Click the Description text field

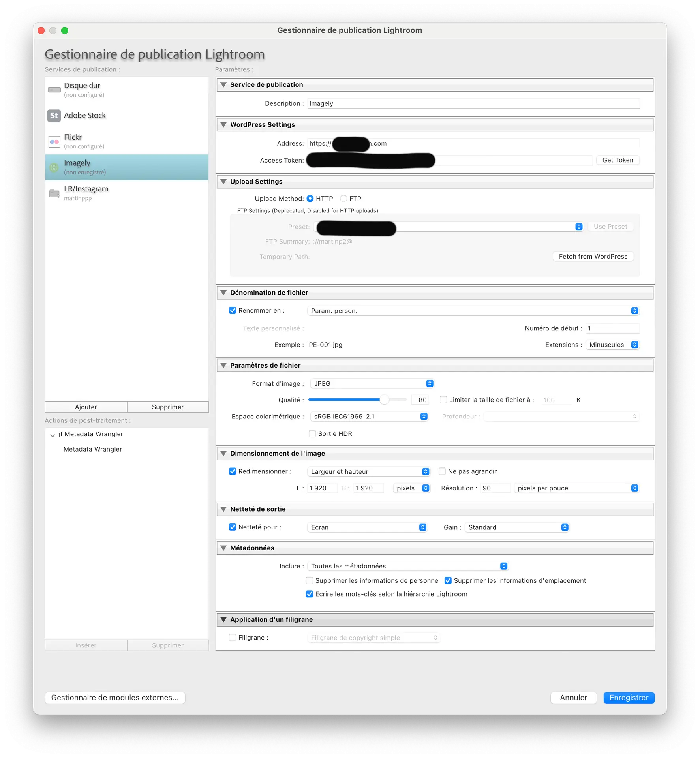click(473, 103)
